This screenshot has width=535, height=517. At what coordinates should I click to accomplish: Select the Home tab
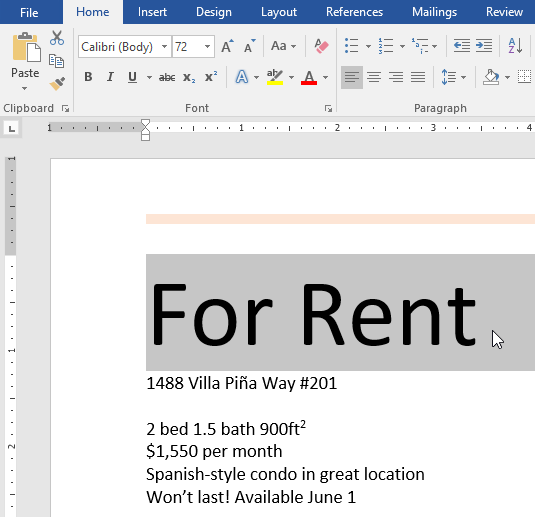(x=92, y=12)
